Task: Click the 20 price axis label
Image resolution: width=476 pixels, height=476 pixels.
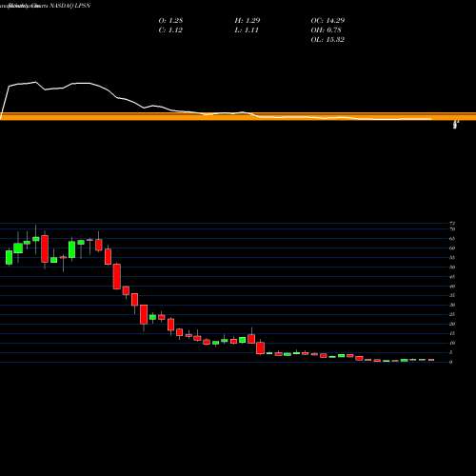Action: (x=452, y=324)
